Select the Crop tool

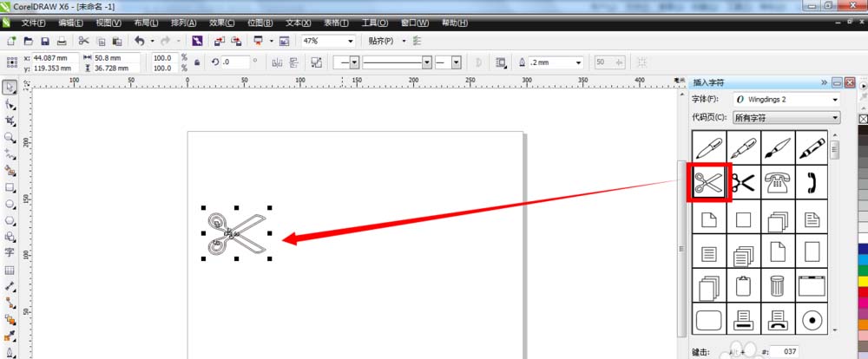point(10,121)
